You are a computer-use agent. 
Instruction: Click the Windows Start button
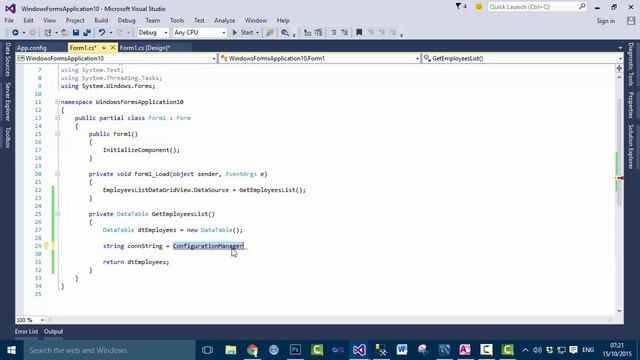[11, 350]
